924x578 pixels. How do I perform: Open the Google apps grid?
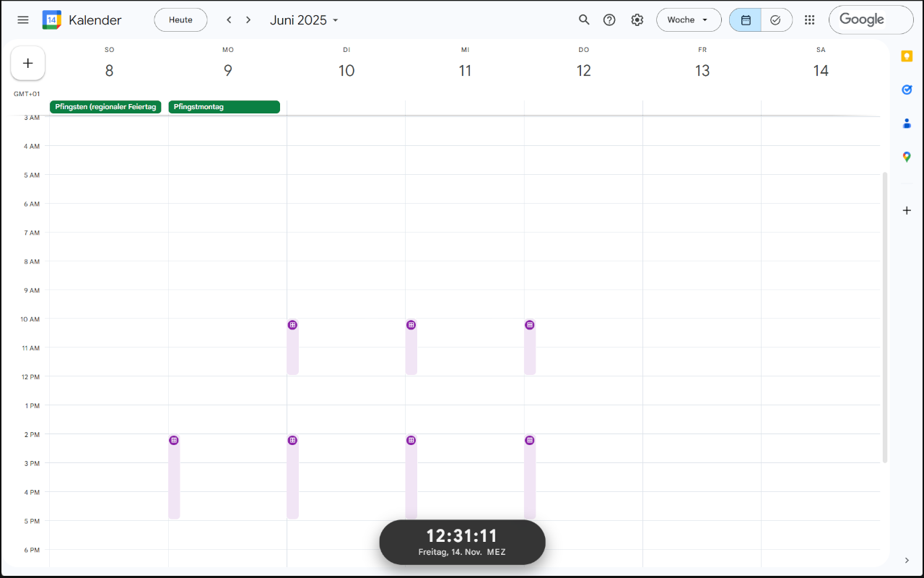(x=810, y=20)
